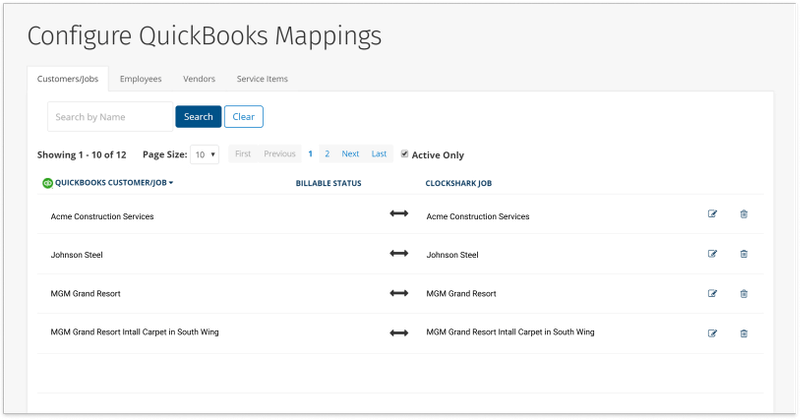Click the ClockShark Job column header
The image size is (800, 419).
pyautogui.click(x=459, y=183)
